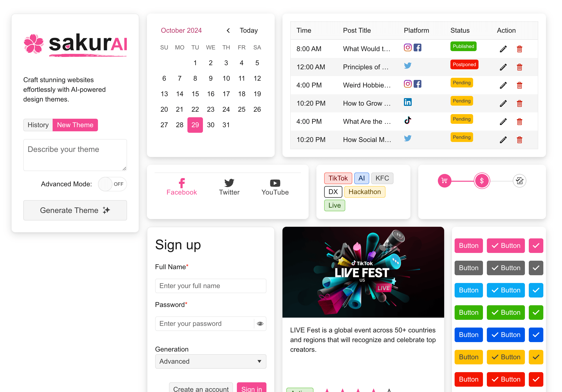Click the LinkedIn icon on 'How to Grow...' row
The width and height of the screenshot is (562, 392).
[x=408, y=102]
